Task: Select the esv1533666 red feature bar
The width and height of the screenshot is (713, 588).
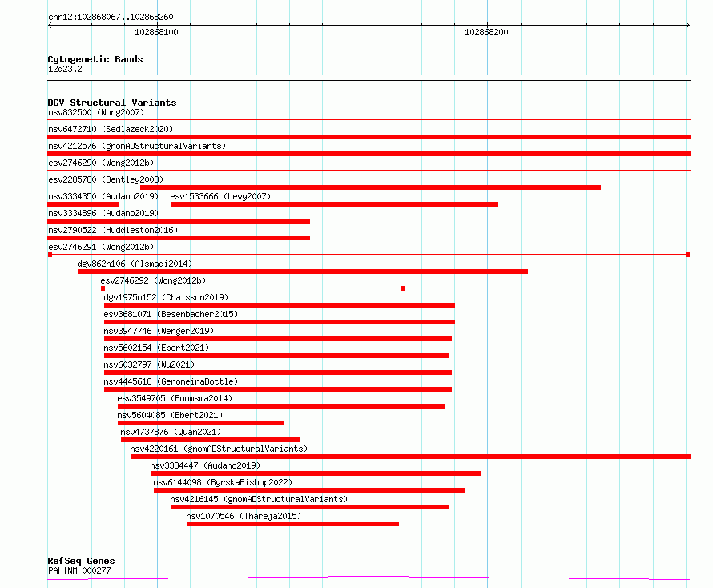Action: [334, 204]
